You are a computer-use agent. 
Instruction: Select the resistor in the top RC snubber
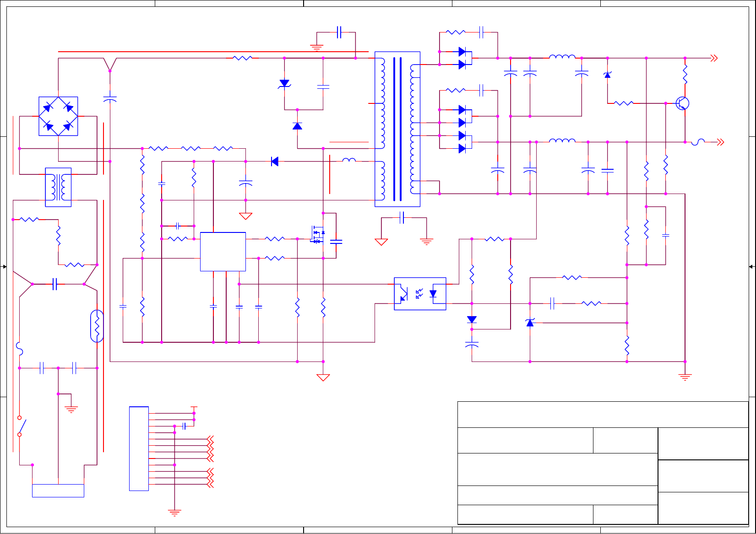pyautogui.click(x=456, y=32)
